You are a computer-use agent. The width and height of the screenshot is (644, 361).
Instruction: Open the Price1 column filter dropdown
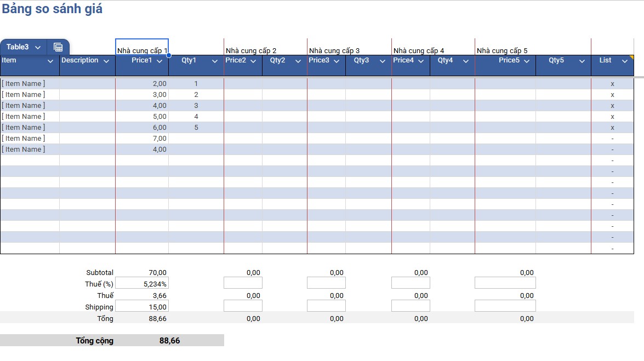[160, 61]
